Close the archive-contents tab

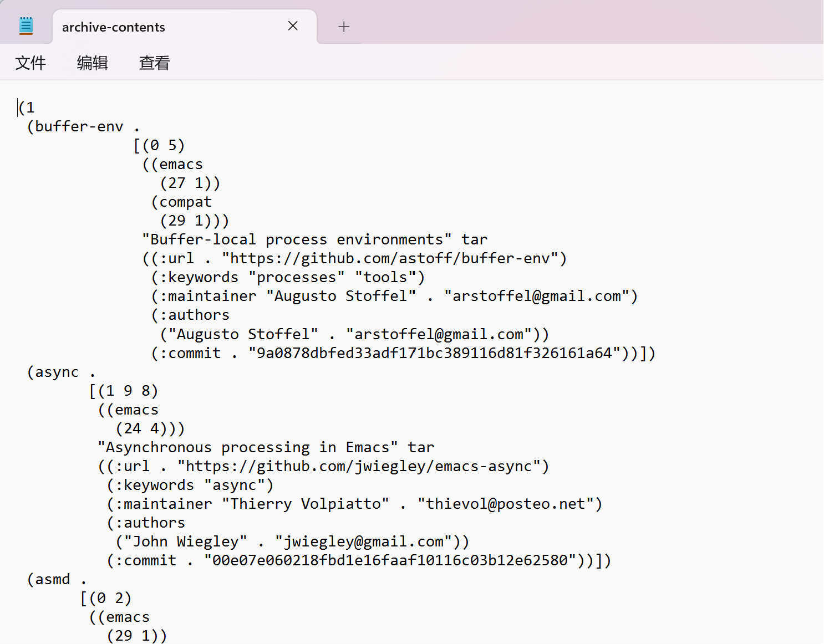[x=293, y=26]
